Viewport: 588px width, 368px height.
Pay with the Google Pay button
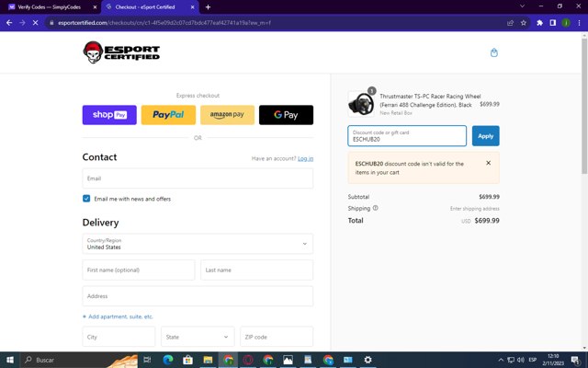point(286,115)
